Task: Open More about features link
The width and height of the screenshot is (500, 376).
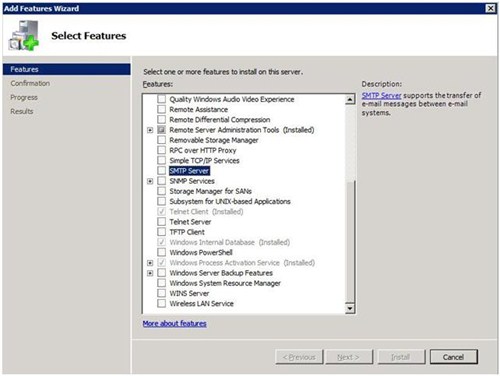Action: click(174, 323)
